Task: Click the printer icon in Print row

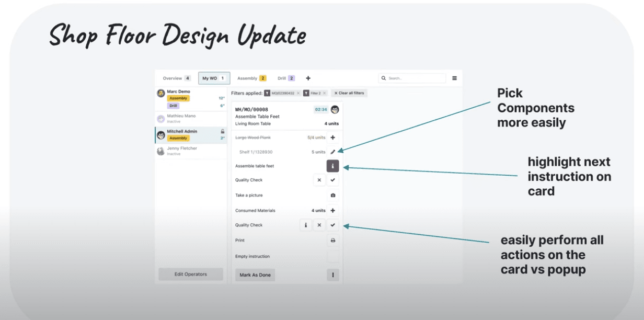Action: 333,241
